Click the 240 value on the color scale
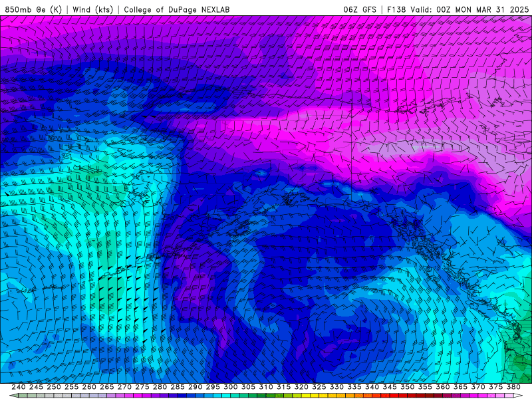Screen dimensions: 532x399 point(19,387)
